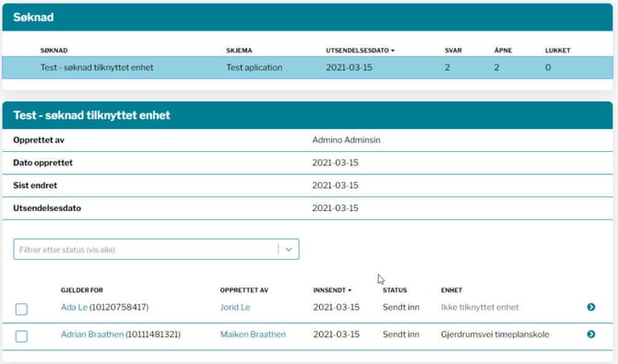Click 'Admino Adminsin' value
Viewport: 618px width, 364px height.
tap(346, 140)
